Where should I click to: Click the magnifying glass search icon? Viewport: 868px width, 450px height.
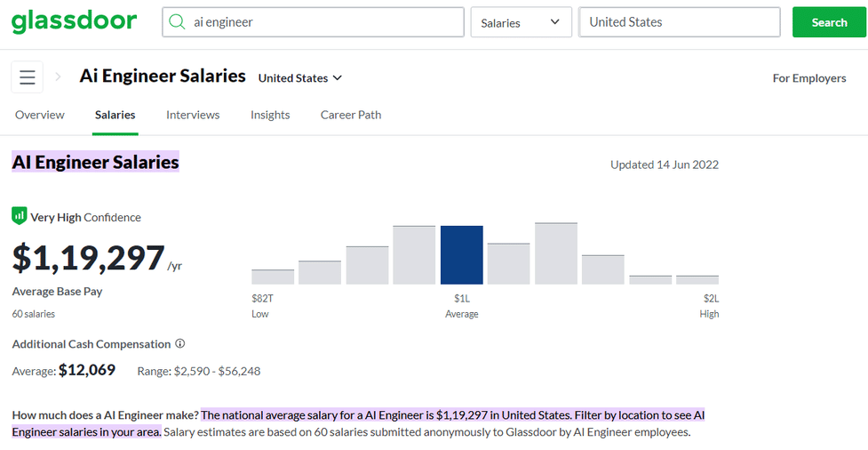point(178,22)
